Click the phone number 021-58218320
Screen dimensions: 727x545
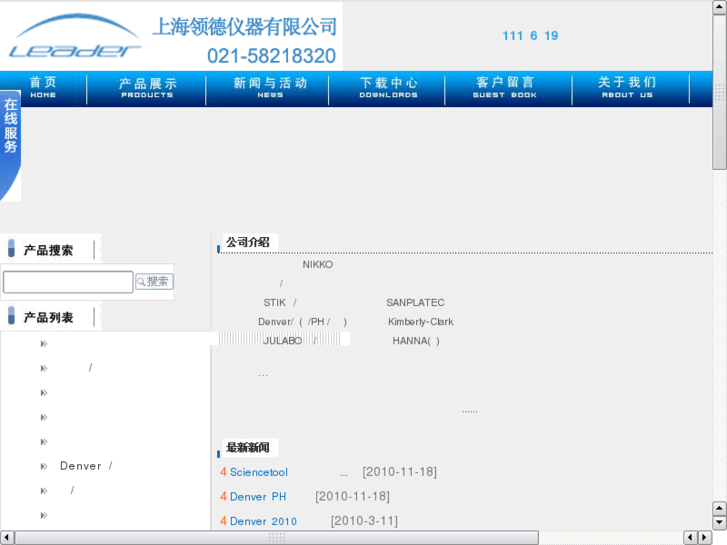pyautogui.click(x=271, y=56)
